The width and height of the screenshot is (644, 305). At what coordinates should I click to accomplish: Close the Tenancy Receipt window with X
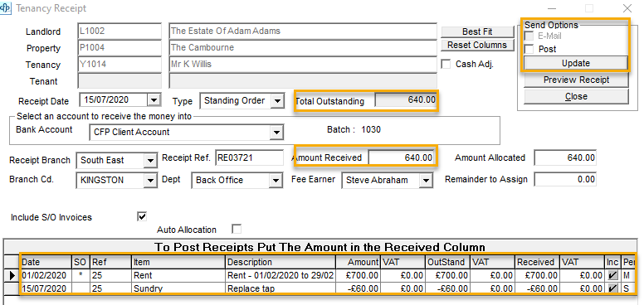627,8
